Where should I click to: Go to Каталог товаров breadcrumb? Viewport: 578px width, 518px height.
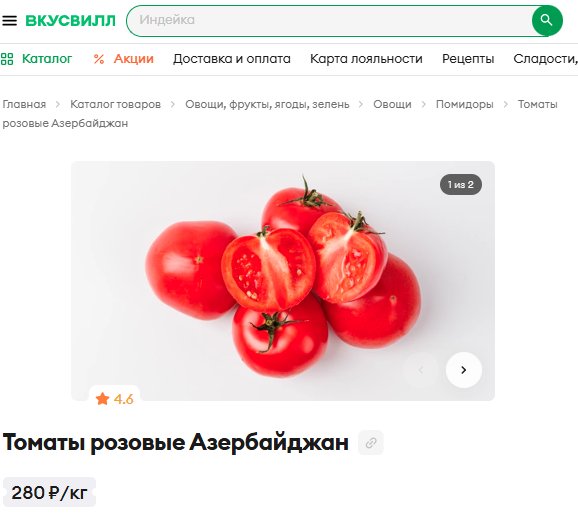tap(115, 104)
